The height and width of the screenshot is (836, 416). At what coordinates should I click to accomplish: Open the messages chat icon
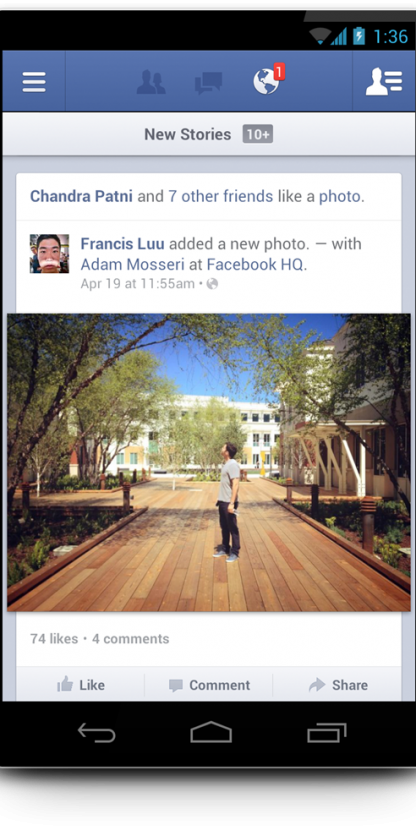[209, 83]
